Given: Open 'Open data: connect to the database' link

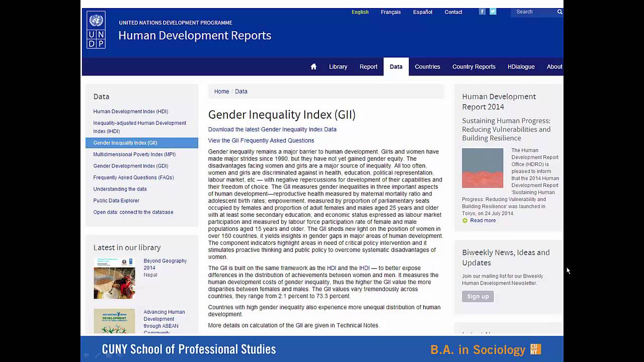Looking at the screenshot, I should click(x=133, y=212).
